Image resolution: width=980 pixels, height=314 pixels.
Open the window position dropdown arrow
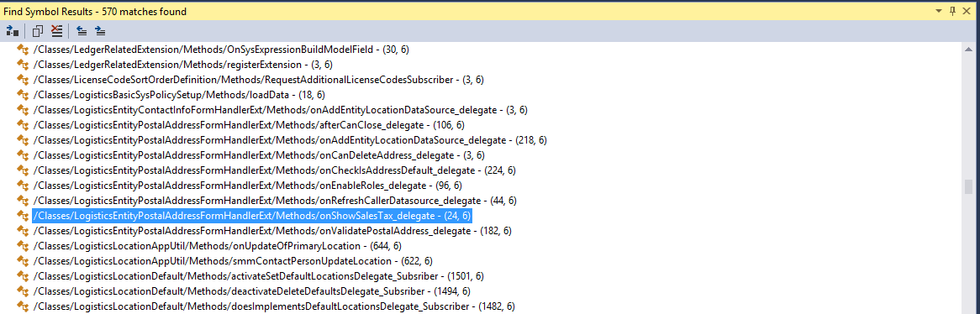(x=940, y=11)
